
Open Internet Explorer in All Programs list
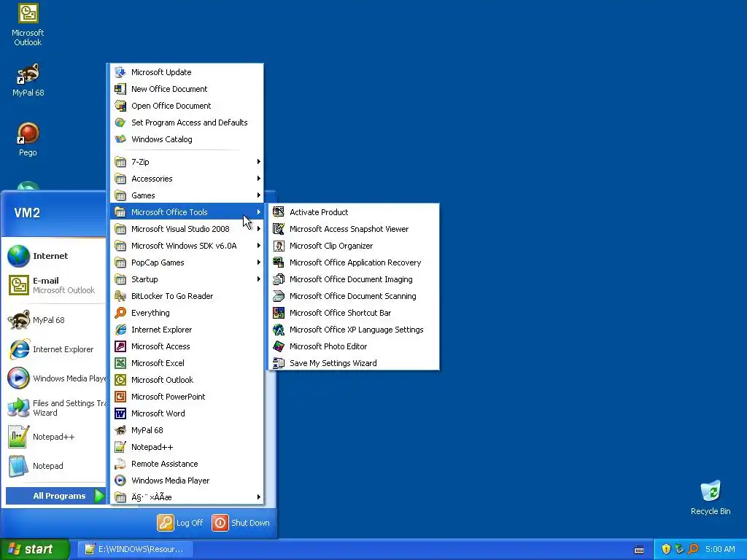[187, 330]
